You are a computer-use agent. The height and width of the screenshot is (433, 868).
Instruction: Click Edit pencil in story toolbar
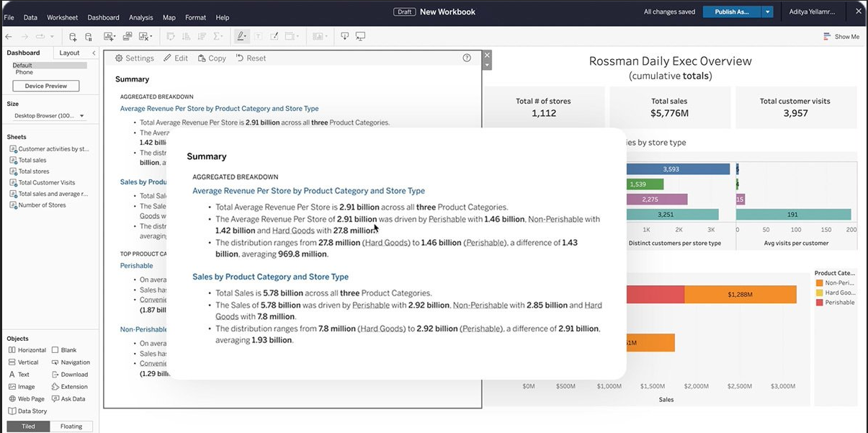(x=176, y=58)
